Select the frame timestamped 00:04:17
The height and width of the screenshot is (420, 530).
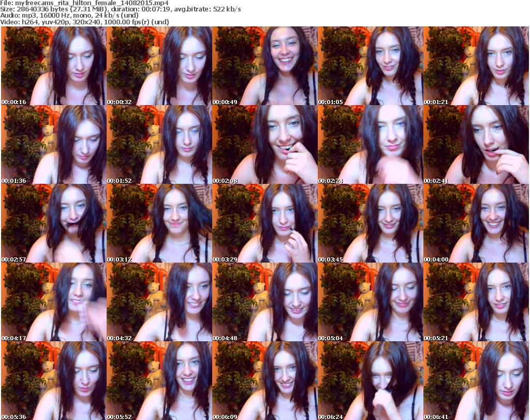point(54,302)
